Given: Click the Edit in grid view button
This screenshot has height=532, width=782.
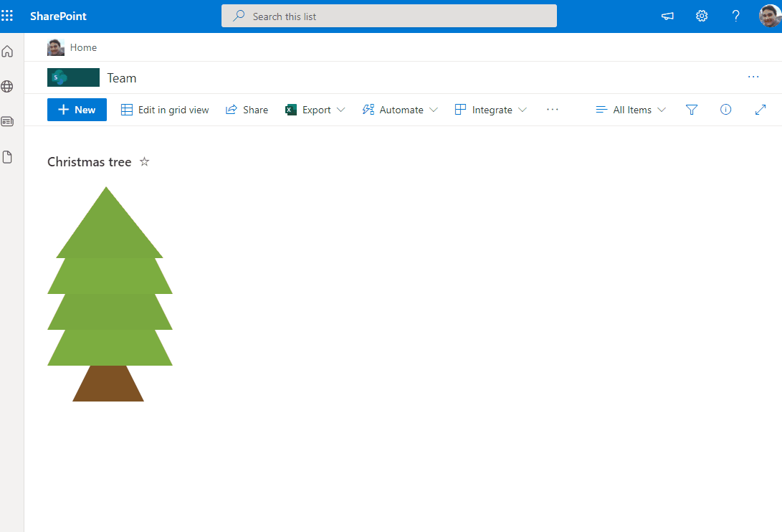Looking at the screenshot, I should tap(165, 110).
